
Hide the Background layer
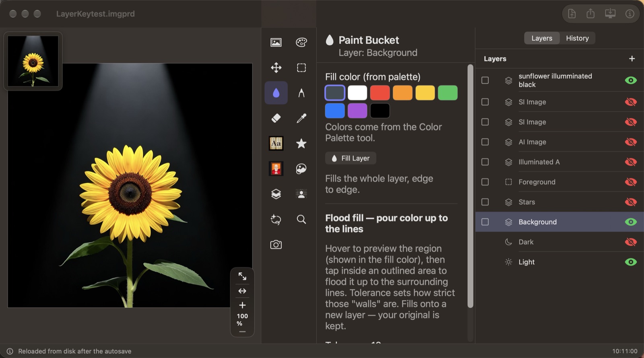631,222
